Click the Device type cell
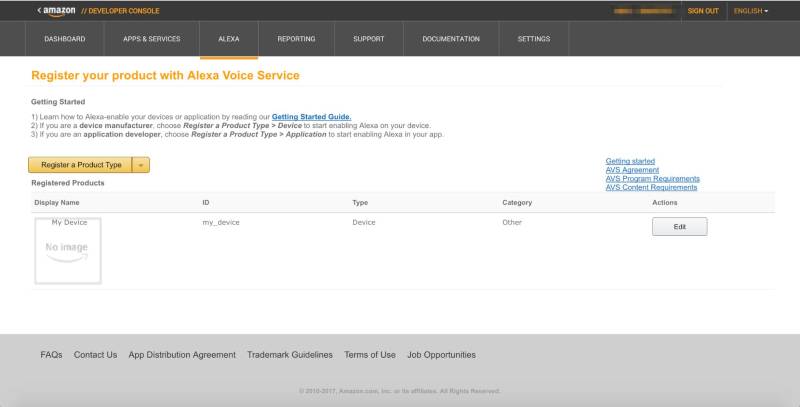The height and width of the screenshot is (407, 800). 364,222
